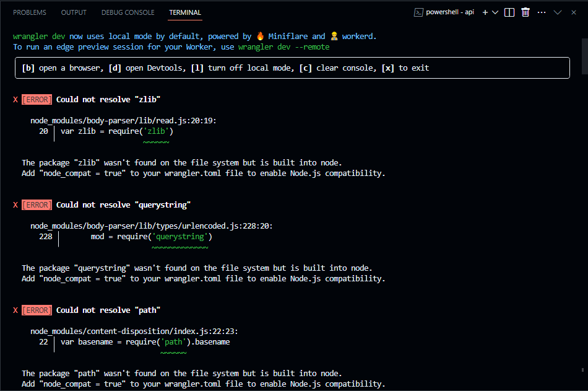Screen dimensions: 588x391
Task: Click the '[b] open a browser' hint
Action: (x=61, y=68)
